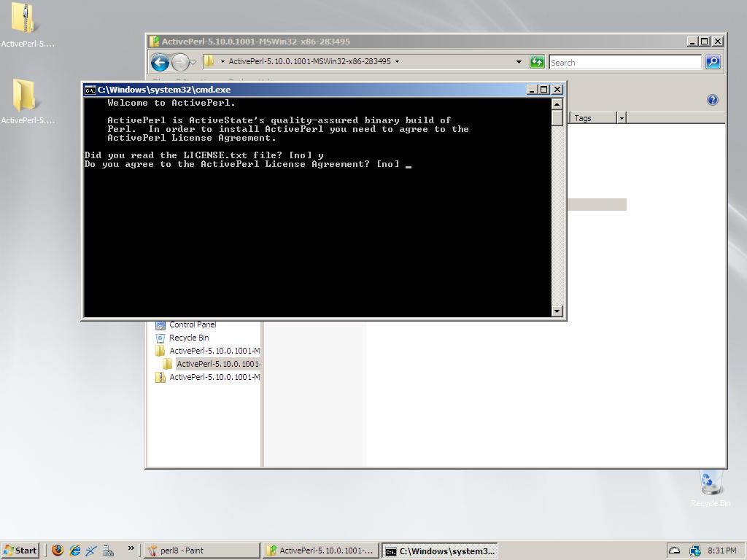Select Recycle Bin in navigation tree

coord(188,338)
